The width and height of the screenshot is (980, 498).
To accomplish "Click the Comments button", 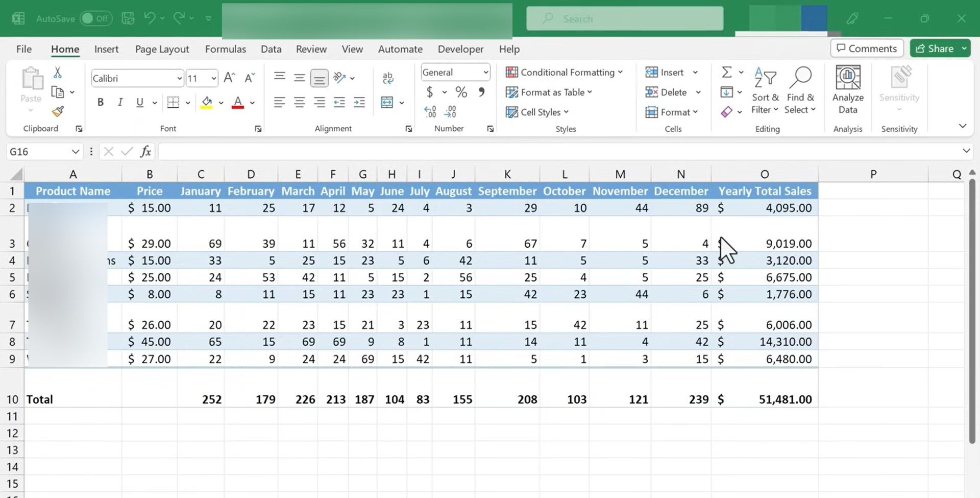I will (x=866, y=49).
